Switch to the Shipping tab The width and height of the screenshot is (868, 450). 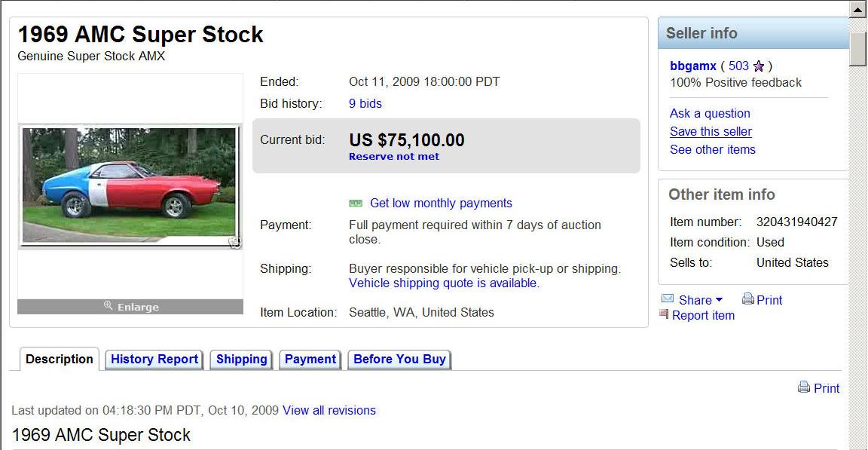(x=241, y=360)
